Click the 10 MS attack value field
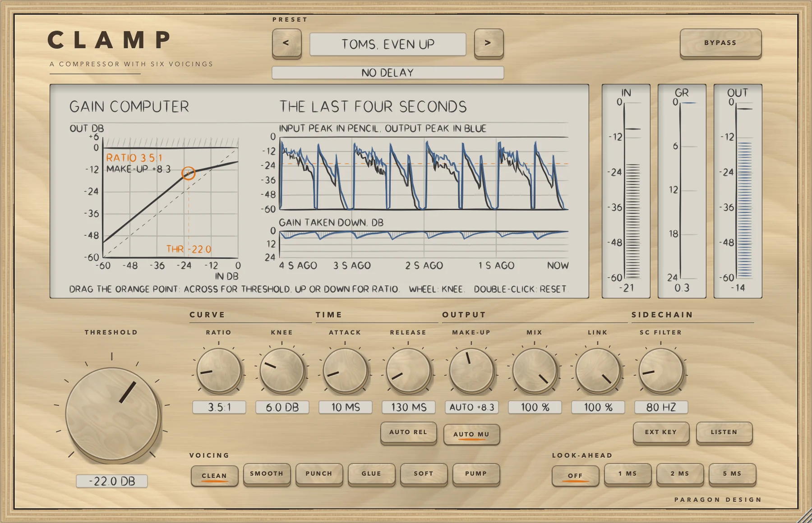This screenshot has height=523, width=812. click(346, 407)
